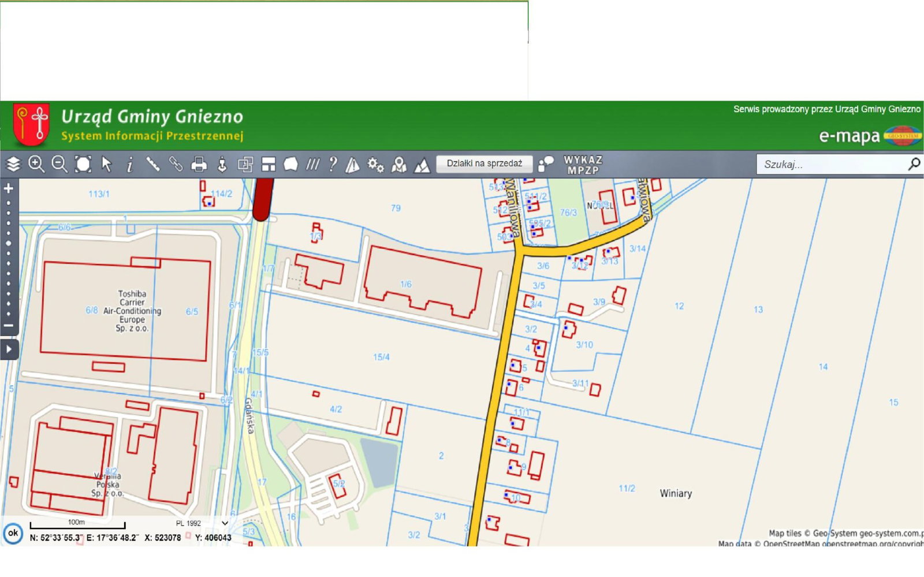This screenshot has width=924, height=577.
Task: Select the distance measuring tool
Action: point(153,165)
